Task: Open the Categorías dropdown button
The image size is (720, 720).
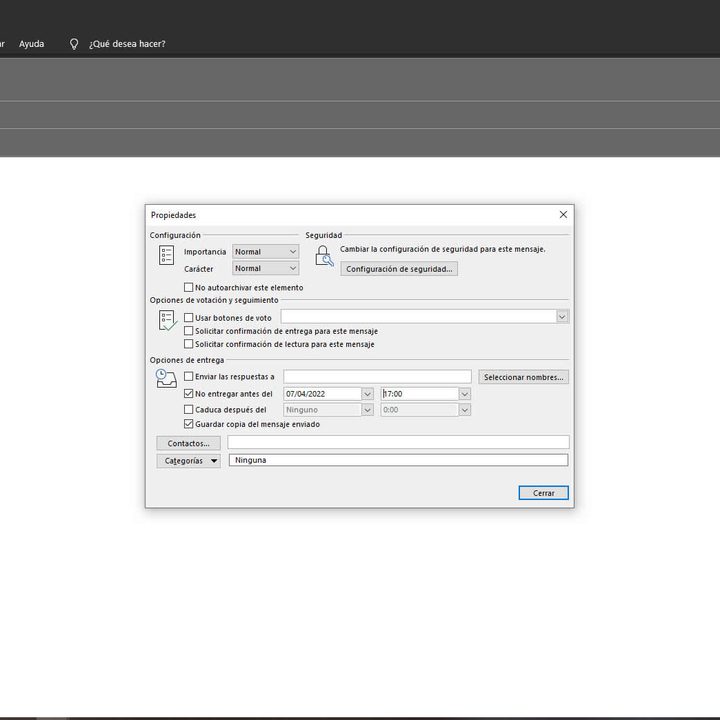Action: [188, 461]
